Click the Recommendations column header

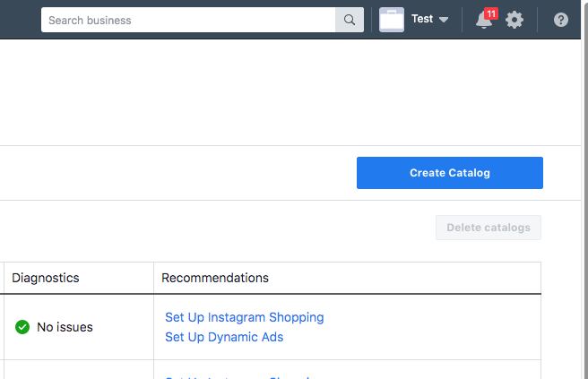[215, 278]
